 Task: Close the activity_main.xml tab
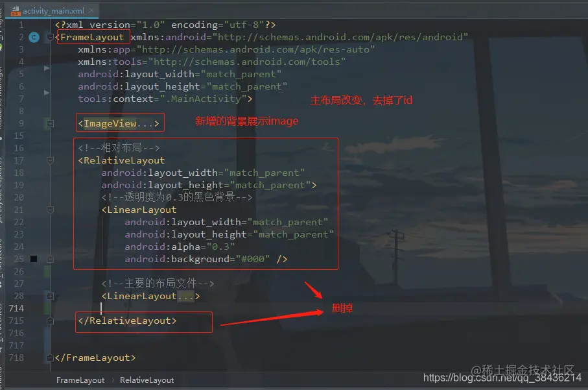click(91, 10)
